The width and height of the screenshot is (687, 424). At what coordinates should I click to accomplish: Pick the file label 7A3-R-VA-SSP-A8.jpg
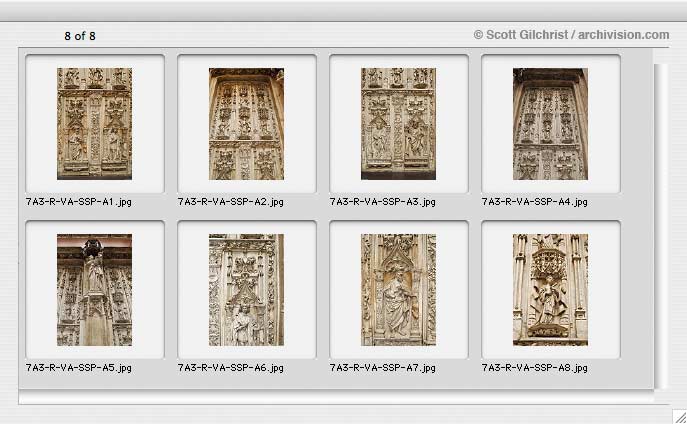point(535,368)
